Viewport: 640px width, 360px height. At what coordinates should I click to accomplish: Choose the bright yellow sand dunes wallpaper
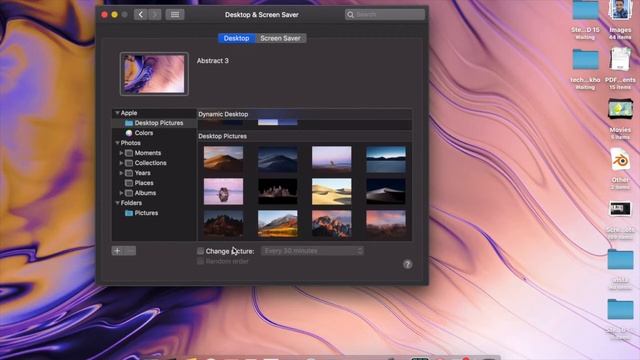[331, 191]
